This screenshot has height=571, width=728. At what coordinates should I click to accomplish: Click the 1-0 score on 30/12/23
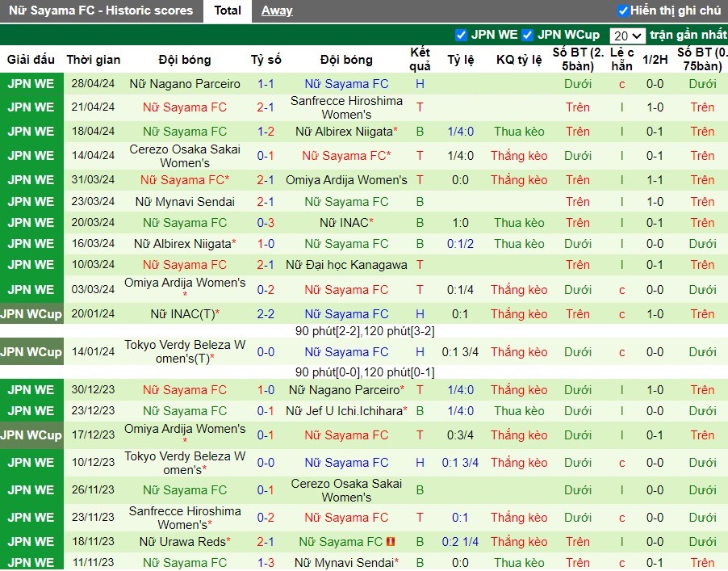click(x=266, y=390)
